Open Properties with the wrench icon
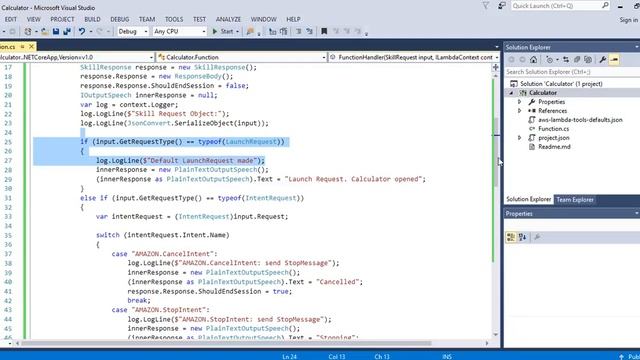 (x=602, y=60)
